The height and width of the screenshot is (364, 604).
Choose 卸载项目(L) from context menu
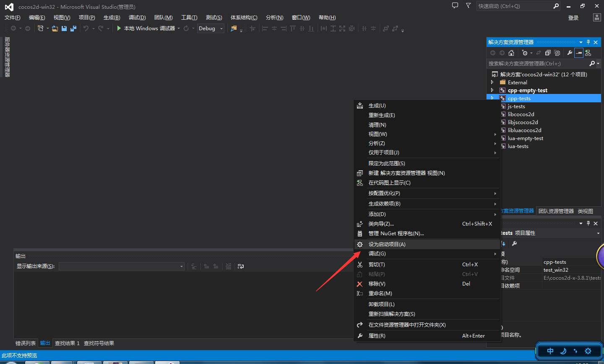[427, 304]
